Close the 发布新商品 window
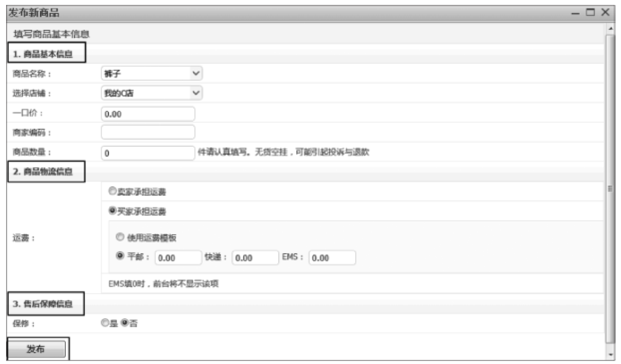 (x=605, y=13)
